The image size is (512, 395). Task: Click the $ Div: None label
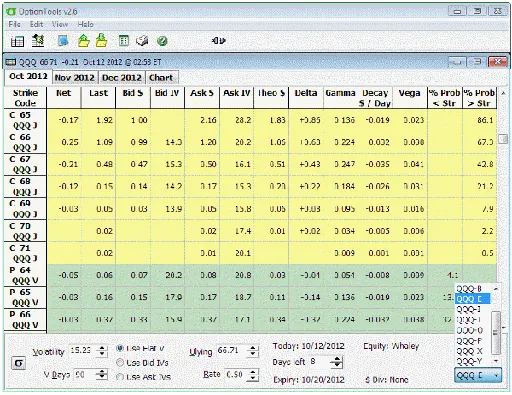coord(387,380)
